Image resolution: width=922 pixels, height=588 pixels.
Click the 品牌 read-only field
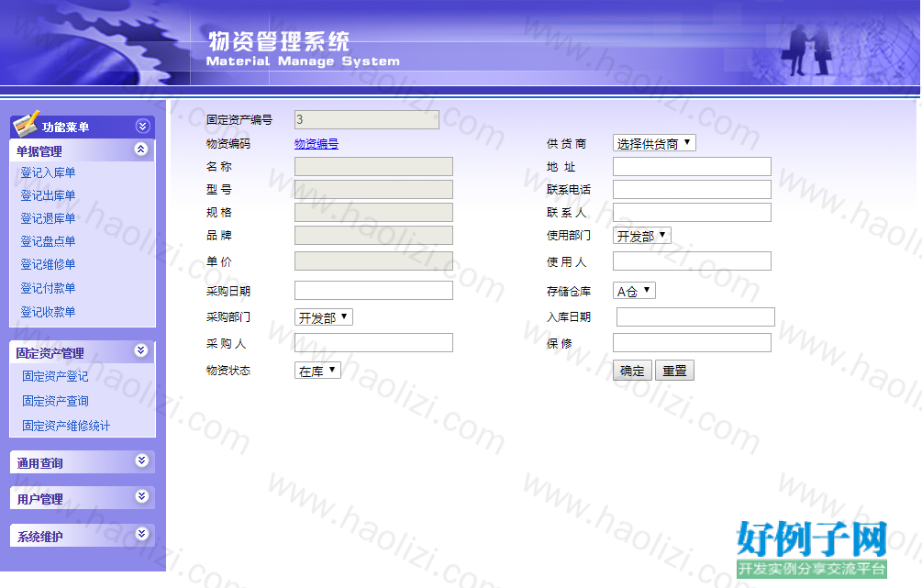[374, 235]
